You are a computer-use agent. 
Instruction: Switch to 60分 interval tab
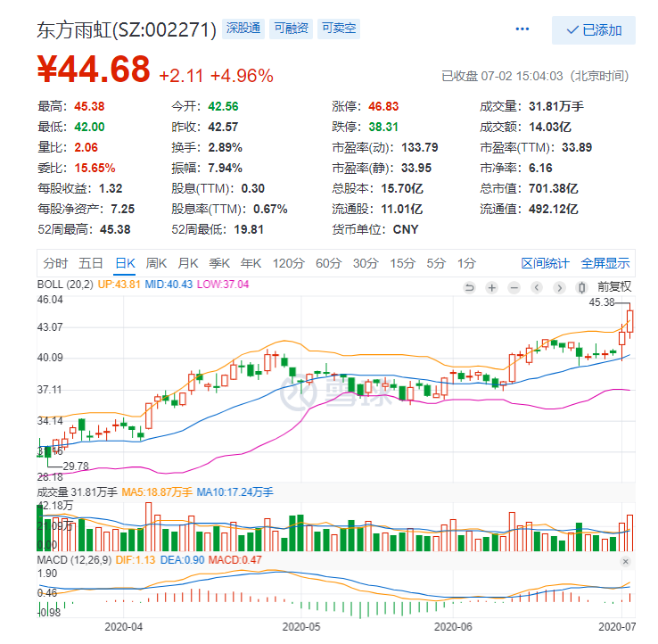pos(329,263)
